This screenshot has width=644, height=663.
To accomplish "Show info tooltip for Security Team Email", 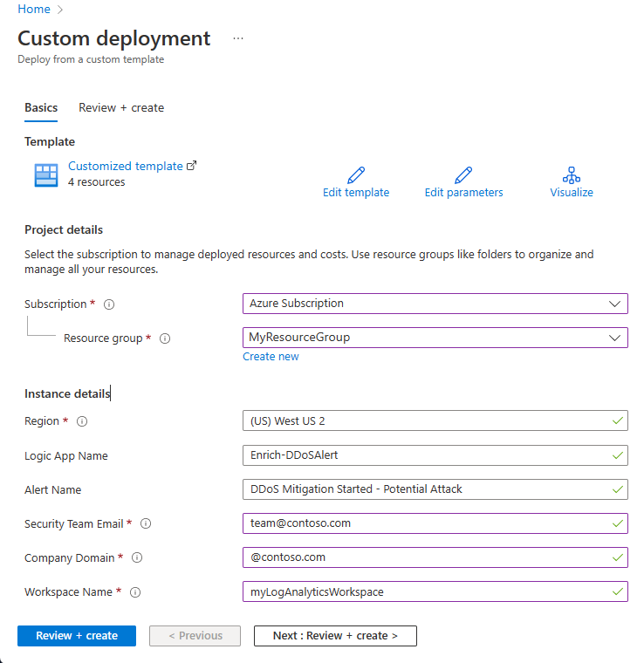I will (x=146, y=524).
